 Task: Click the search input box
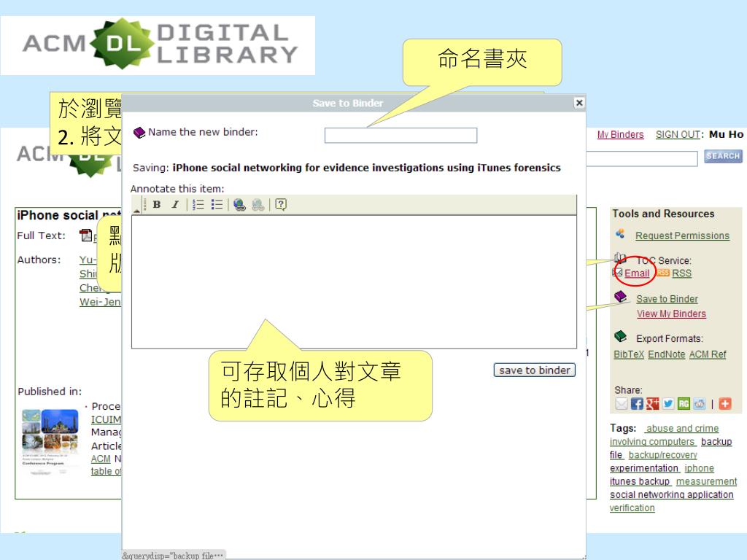[x=642, y=158]
